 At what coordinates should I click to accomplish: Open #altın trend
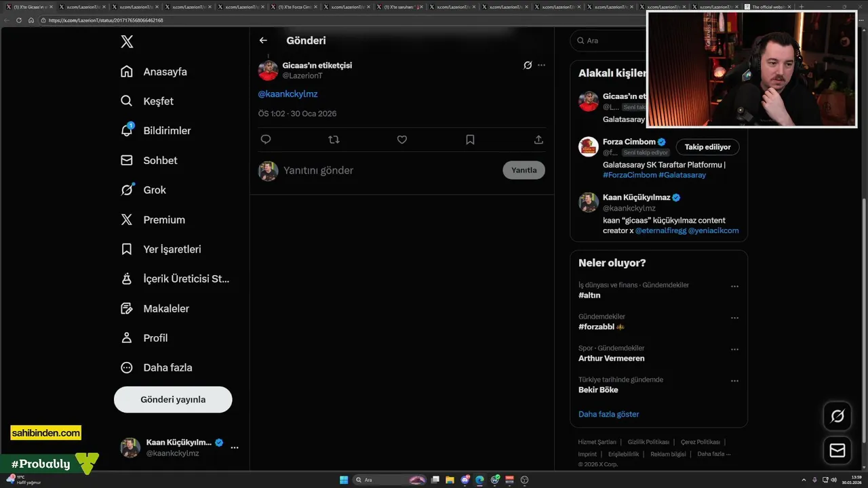click(x=589, y=296)
